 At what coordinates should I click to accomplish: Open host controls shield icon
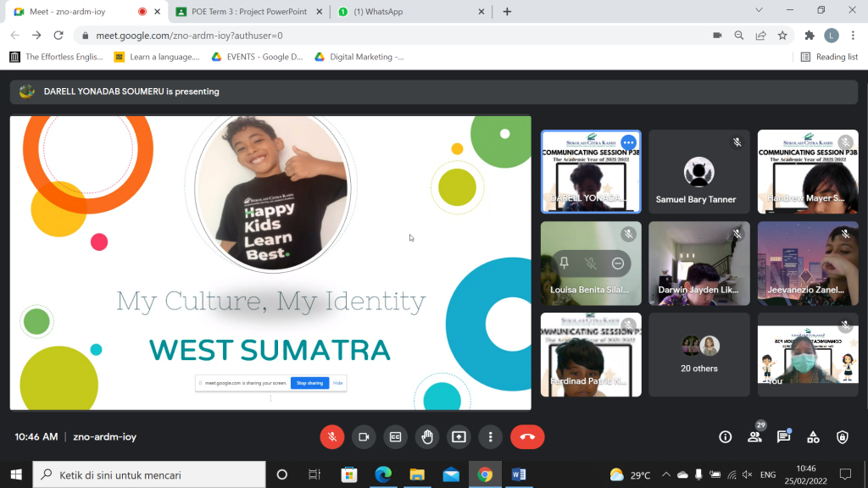pyautogui.click(x=842, y=437)
